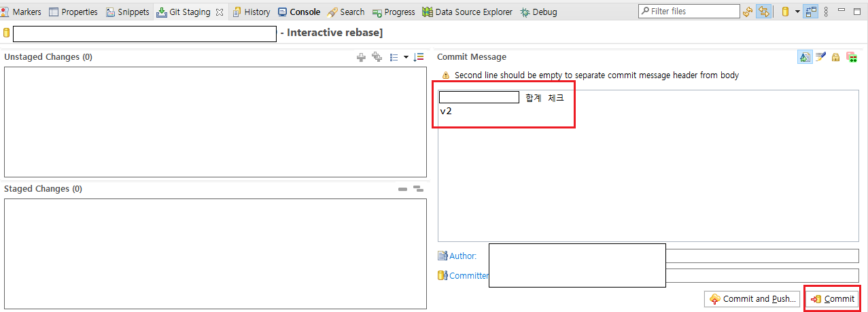The width and height of the screenshot is (868, 312).
Task: Change unstaged changes presentation list icon
Action: [394, 57]
